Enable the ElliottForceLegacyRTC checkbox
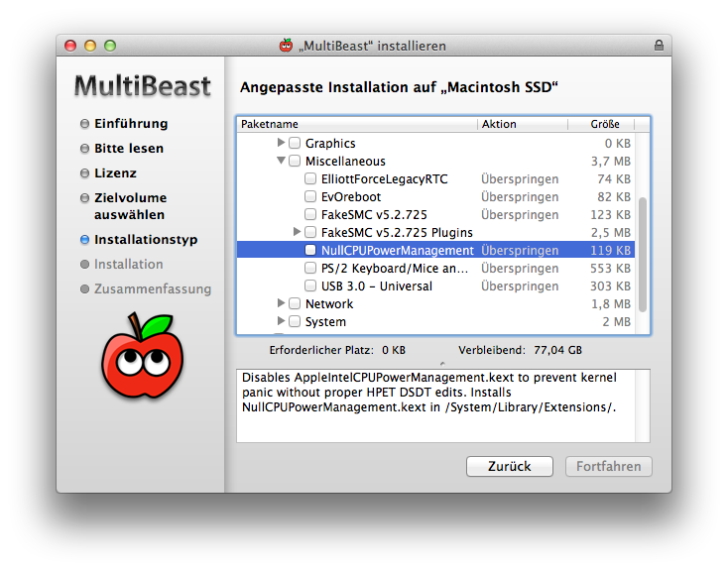728x571 pixels. pyautogui.click(x=310, y=178)
